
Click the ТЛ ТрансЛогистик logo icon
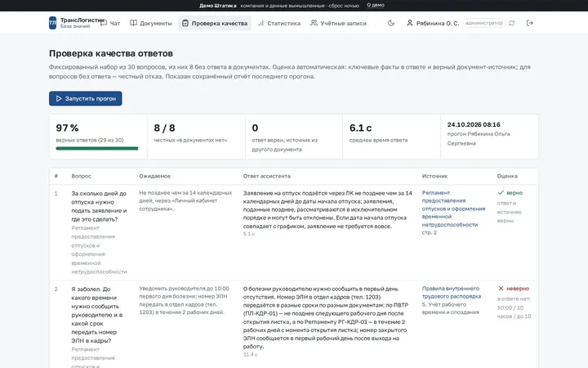(x=52, y=23)
